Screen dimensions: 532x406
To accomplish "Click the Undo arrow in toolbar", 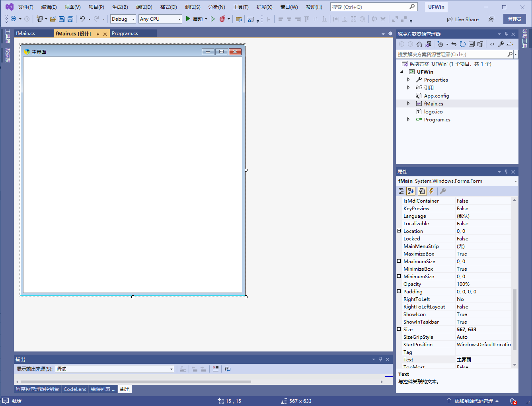I will [x=82, y=19].
